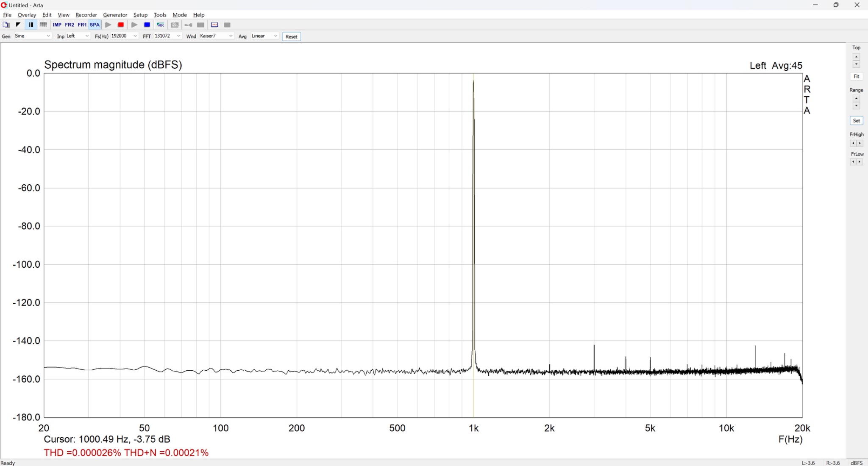The height and width of the screenshot is (466, 868).
Task: Open the Generator menu
Action: pyautogui.click(x=115, y=15)
